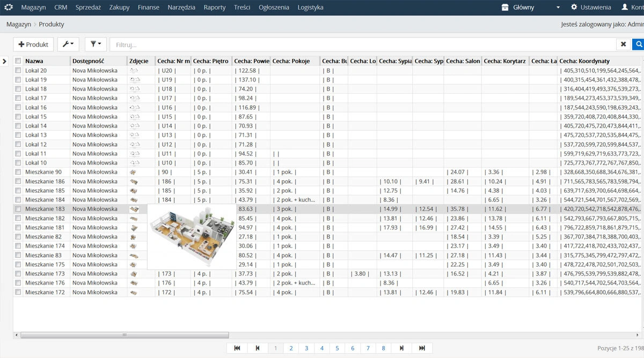Screen dimensions: 644x358
Task: Click the Produkty breadcrumb
Action: 52,24
